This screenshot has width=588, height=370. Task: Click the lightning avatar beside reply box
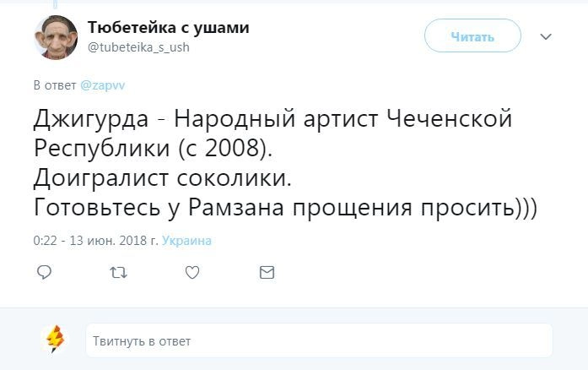[55, 340]
